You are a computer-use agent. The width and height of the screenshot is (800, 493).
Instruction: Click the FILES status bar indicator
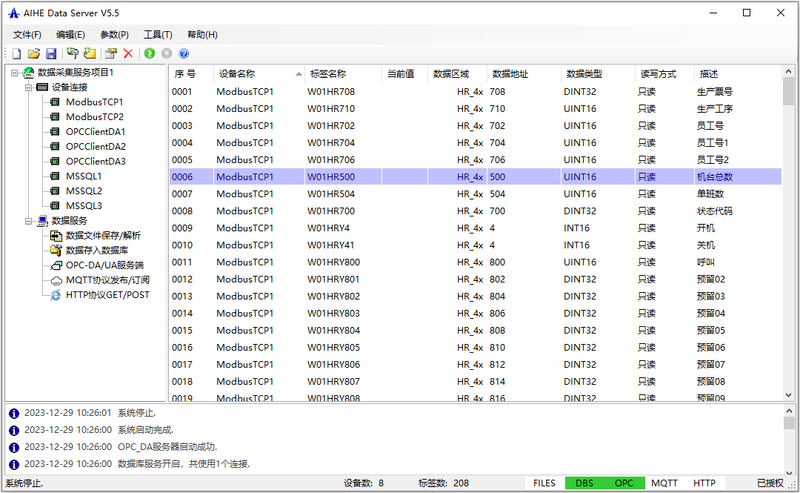coord(544,483)
